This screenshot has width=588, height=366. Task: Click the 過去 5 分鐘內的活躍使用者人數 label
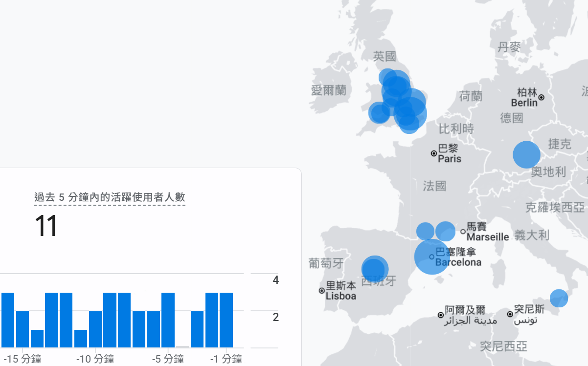[110, 197]
